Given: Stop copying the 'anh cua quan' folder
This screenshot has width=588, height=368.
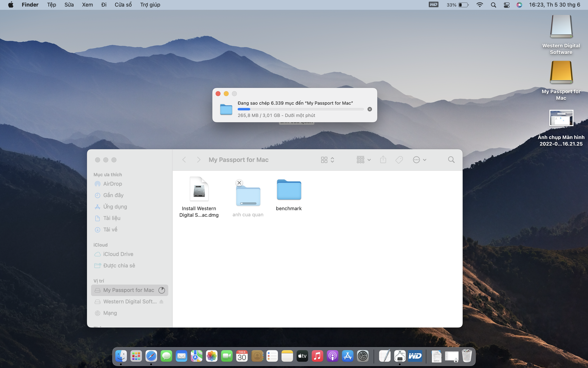Looking at the screenshot, I should pos(239,183).
